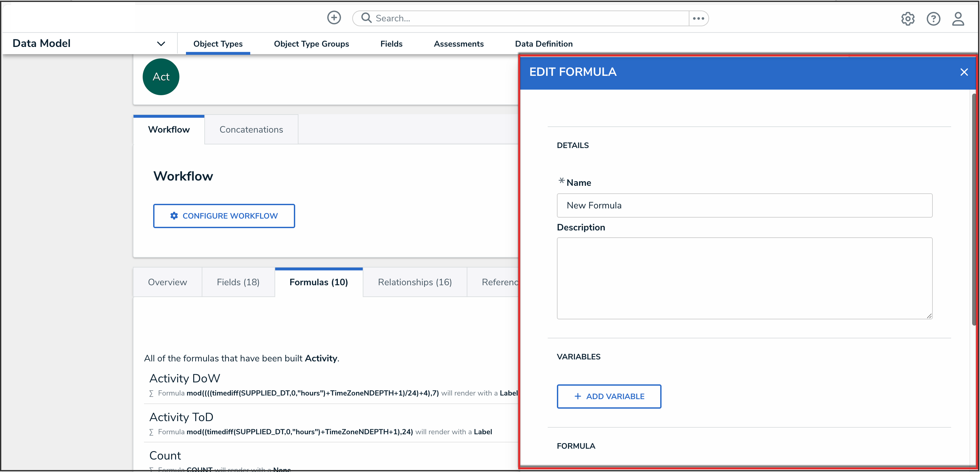Open the admin settings gear
This screenshot has width=980, height=472.
click(x=907, y=19)
